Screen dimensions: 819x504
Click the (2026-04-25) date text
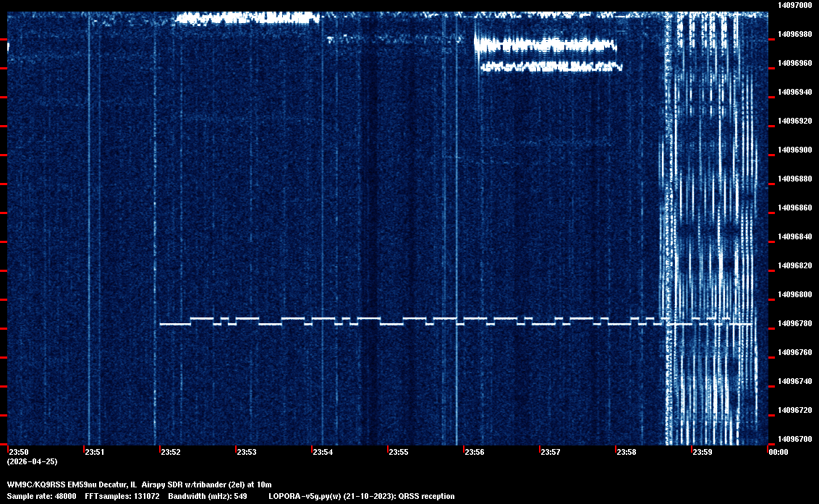[33, 461]
